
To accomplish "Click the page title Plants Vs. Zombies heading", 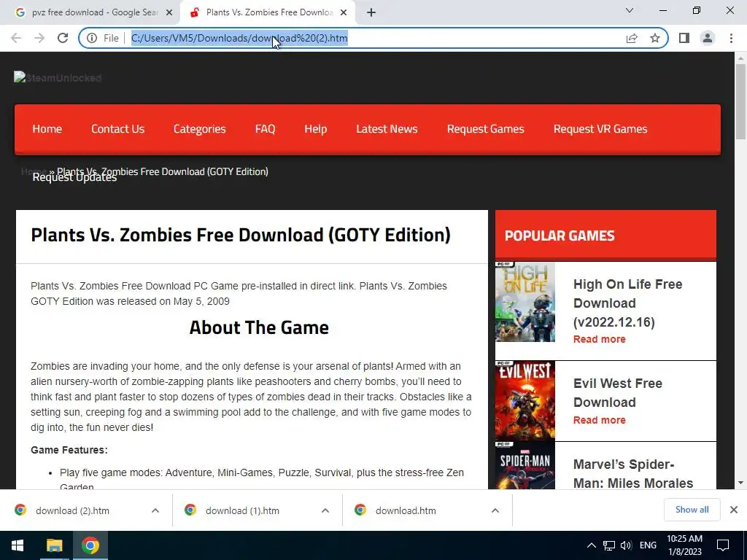I will click(241, 235).
